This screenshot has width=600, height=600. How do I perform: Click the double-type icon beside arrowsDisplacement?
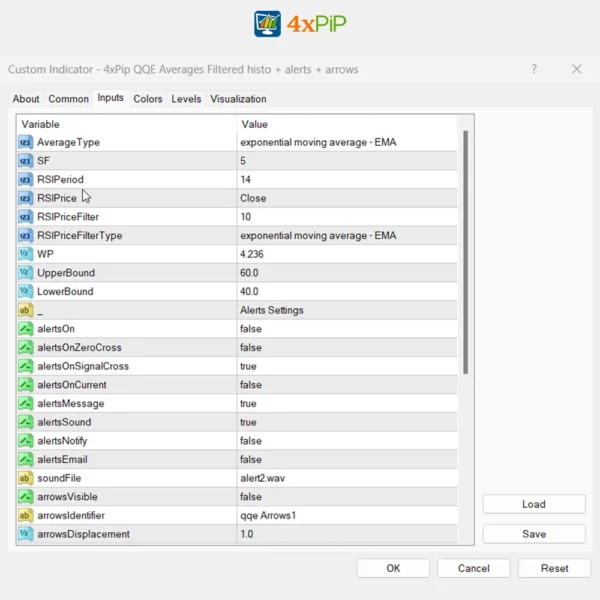26,534
